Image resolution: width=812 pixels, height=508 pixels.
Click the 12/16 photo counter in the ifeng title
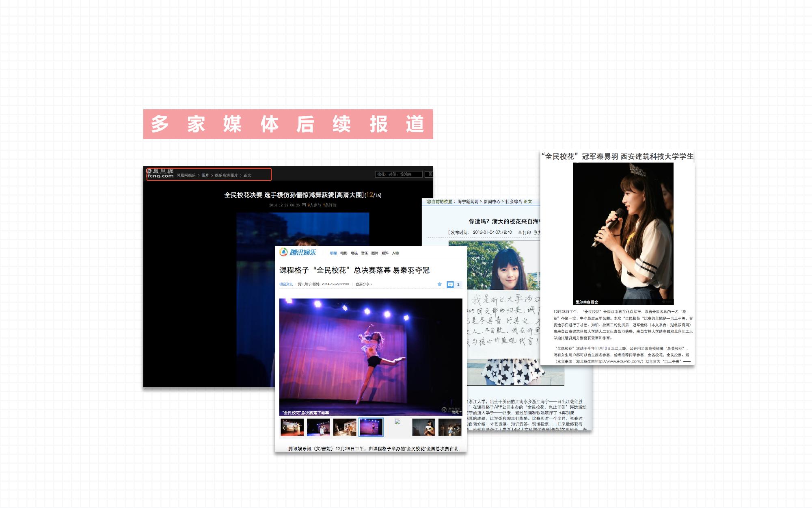click(374, 195)
